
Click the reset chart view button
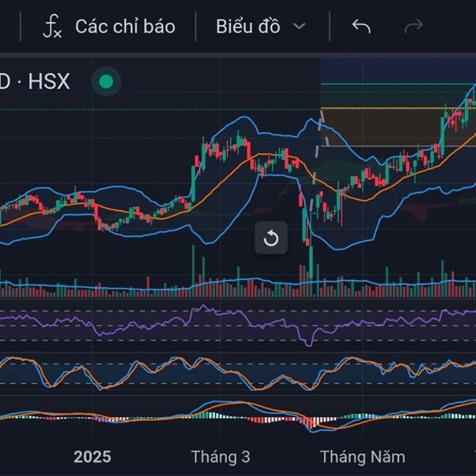(x=271, y=238)
